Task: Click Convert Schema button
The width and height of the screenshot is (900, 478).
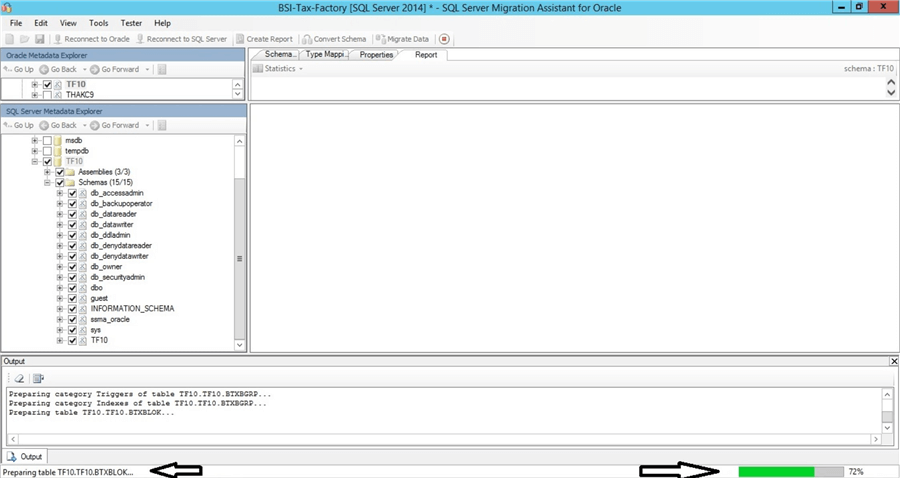Action: point(335,39)
